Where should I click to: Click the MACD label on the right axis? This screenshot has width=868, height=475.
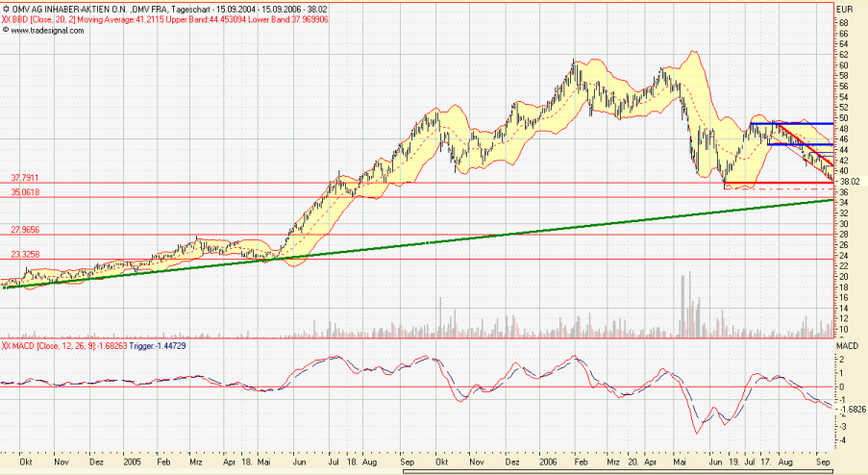[x=846, y=344]
